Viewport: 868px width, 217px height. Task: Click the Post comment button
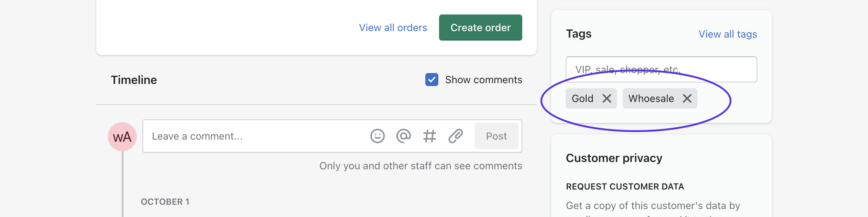[497, 136]
